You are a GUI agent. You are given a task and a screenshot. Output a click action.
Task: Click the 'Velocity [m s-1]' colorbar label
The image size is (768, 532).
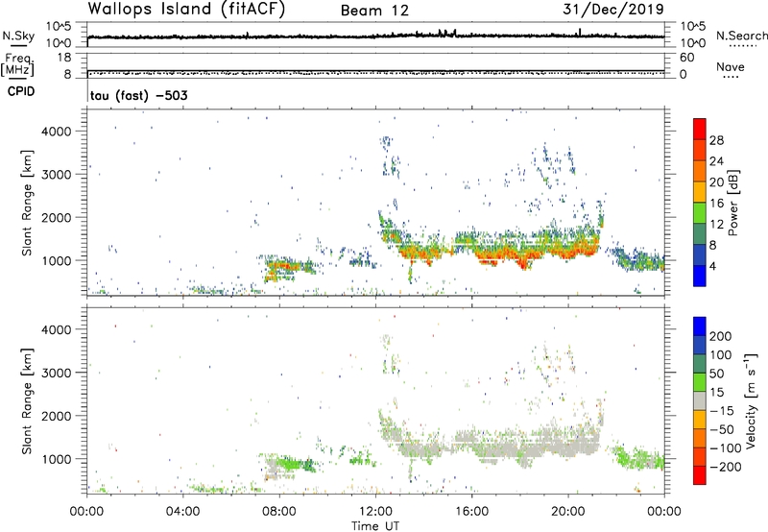click(x=751, y=400)
